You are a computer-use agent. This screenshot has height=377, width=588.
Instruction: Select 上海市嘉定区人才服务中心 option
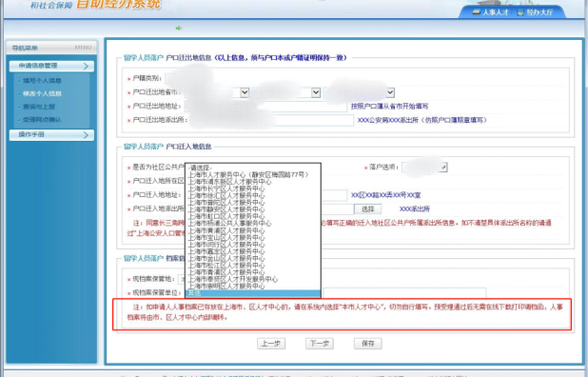tap(253, 251)
